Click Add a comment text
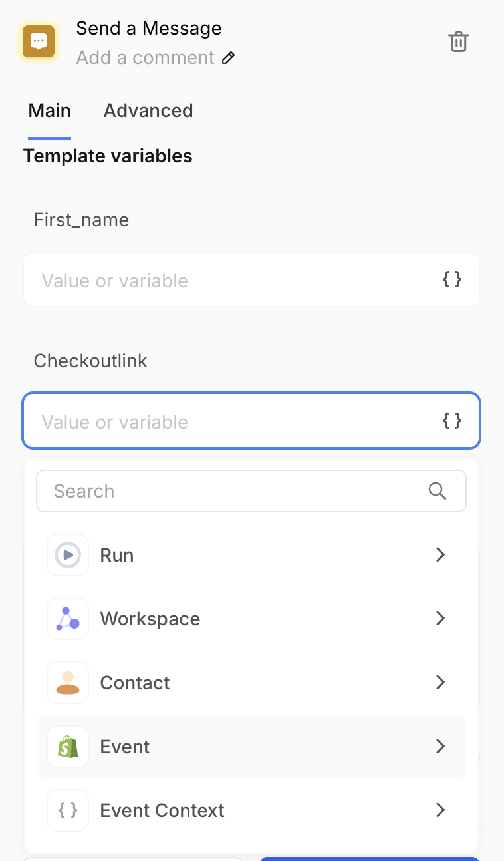504x861 pixels. coord(145,58)
